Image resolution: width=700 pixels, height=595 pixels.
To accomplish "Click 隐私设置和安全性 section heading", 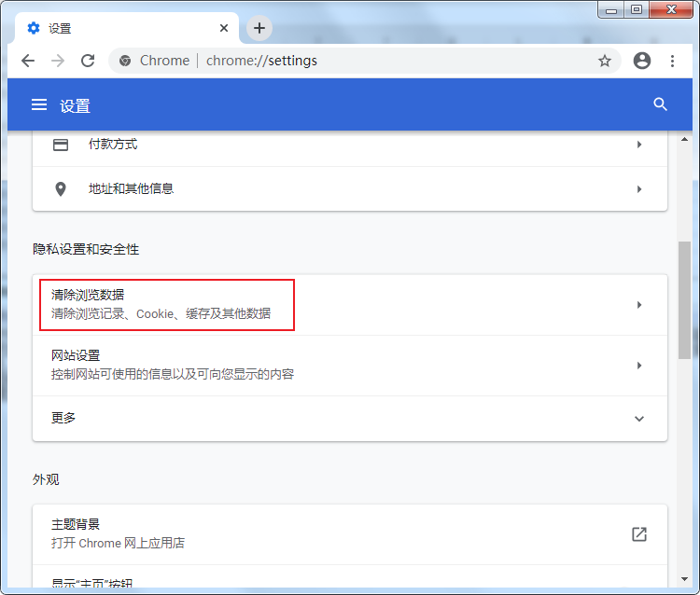I will tap(86, 249).
